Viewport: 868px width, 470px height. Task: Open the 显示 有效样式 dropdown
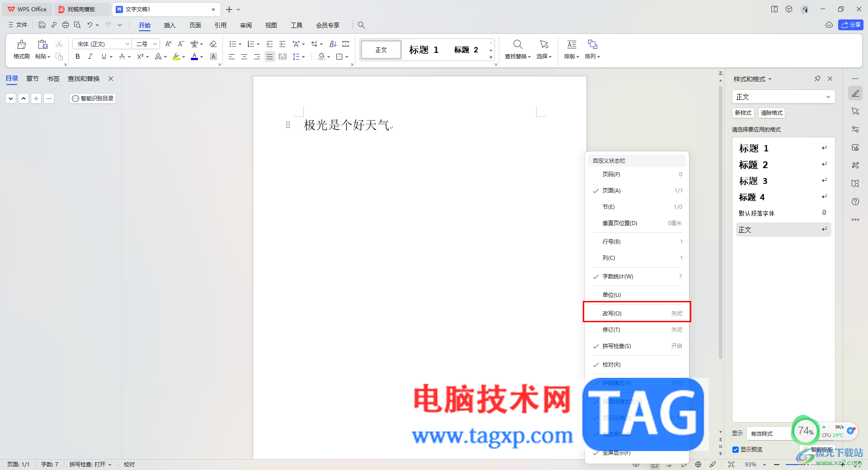click(x=770, y=433)
